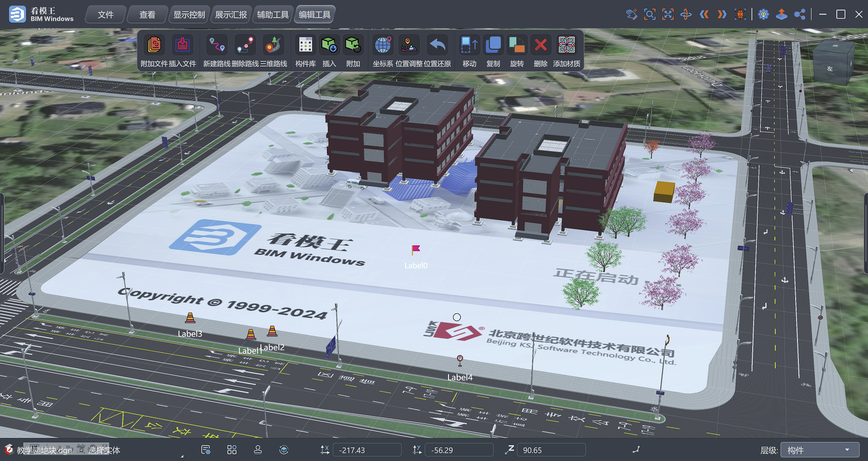Select the 坐标系 coordinate system tool
The image size is (868, 461).
click(x=382, y=45)
